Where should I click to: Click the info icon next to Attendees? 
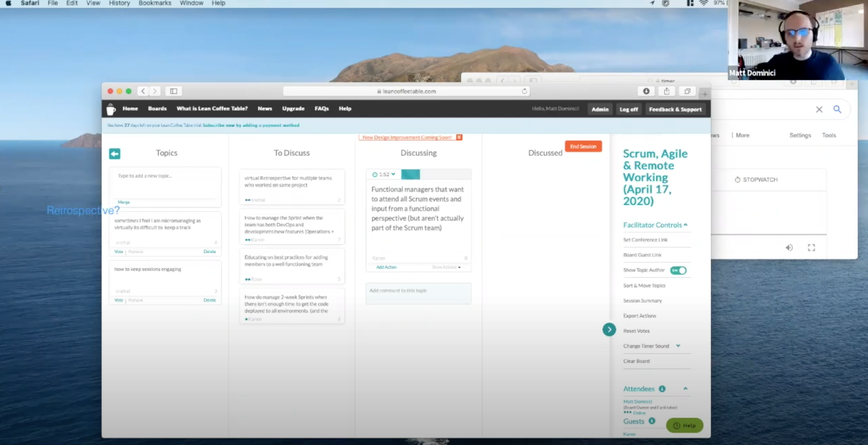(x=662, y=389)
